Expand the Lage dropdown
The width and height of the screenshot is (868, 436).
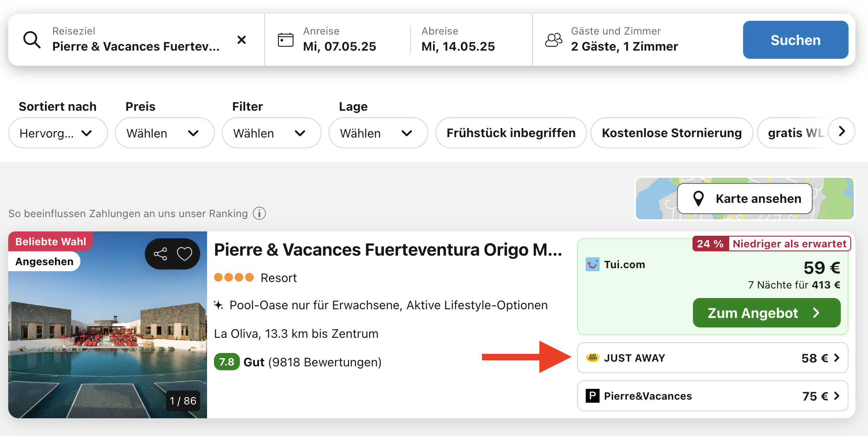[x=378, y=133]
